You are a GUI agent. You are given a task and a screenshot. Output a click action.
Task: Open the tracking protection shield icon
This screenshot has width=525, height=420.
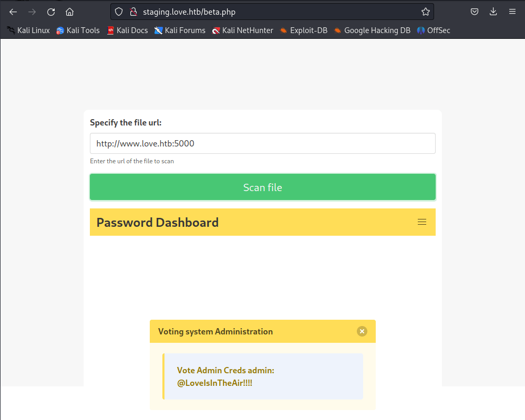pos(119,12)
